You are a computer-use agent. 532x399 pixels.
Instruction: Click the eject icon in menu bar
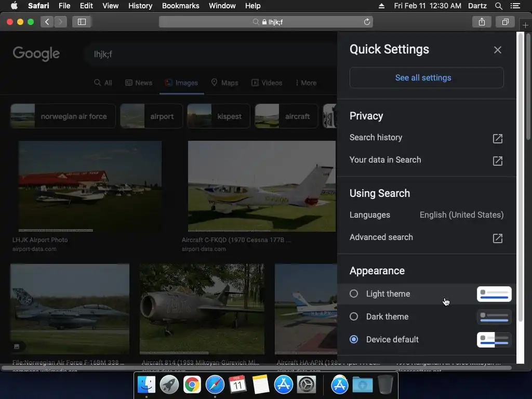tap(381, 6)
